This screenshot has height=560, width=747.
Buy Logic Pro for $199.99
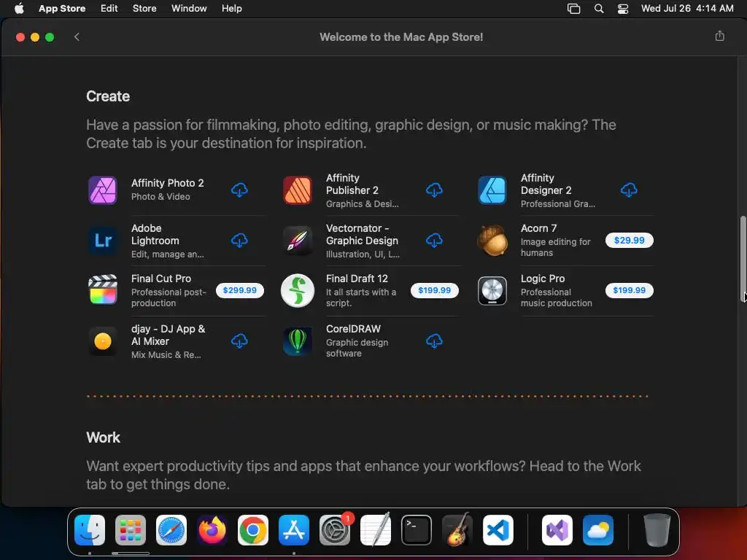[x=629, y=290]
